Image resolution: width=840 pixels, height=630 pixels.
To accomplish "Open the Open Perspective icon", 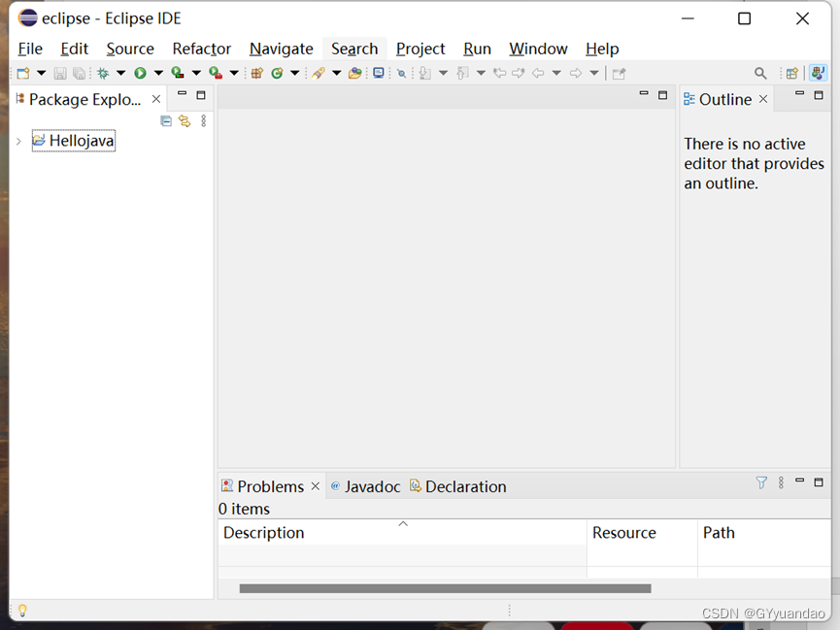I will [x=793, y=72].
